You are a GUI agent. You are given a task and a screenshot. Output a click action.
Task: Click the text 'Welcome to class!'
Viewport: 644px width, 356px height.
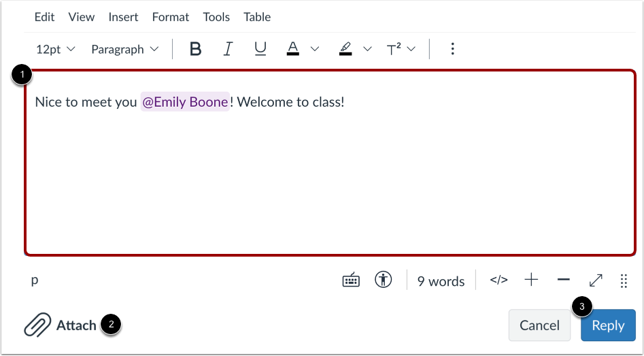click(x=291, y=102)
